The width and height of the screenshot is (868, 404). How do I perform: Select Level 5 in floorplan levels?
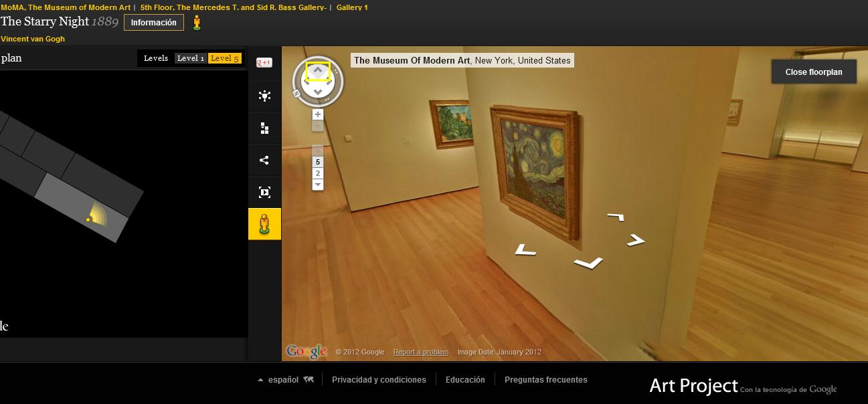click(224, 58)
